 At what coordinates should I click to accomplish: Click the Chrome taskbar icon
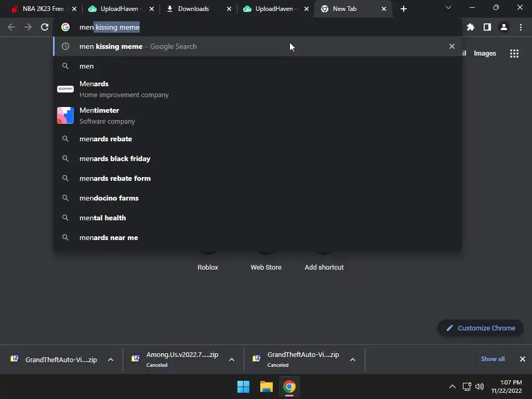(289, 387)
